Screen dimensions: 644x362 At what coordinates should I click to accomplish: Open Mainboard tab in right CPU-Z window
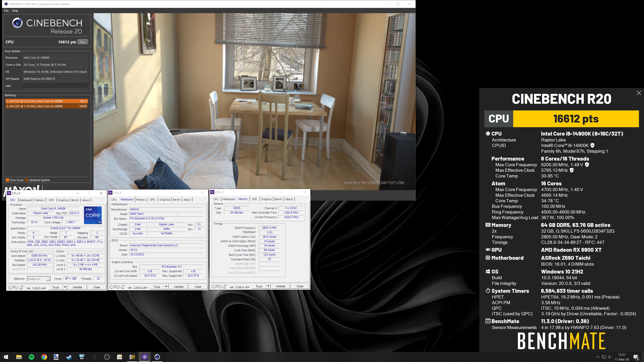[x=229, y=199]
